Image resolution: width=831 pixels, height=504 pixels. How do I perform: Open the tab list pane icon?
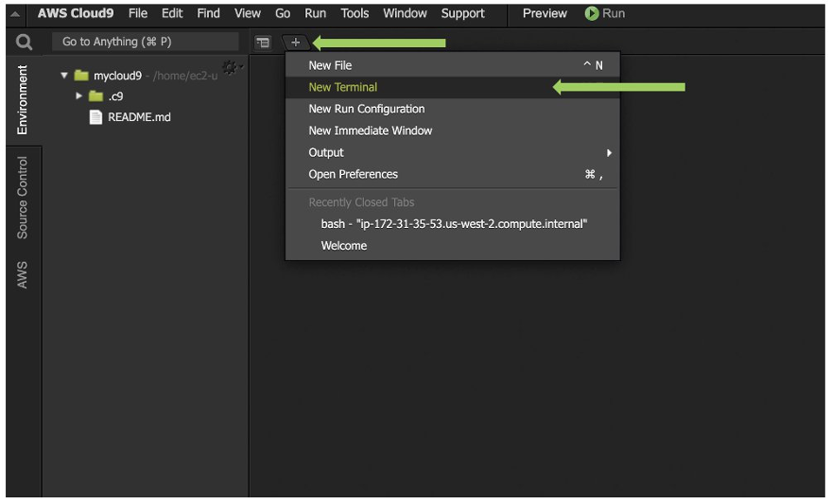pos(263,43)
